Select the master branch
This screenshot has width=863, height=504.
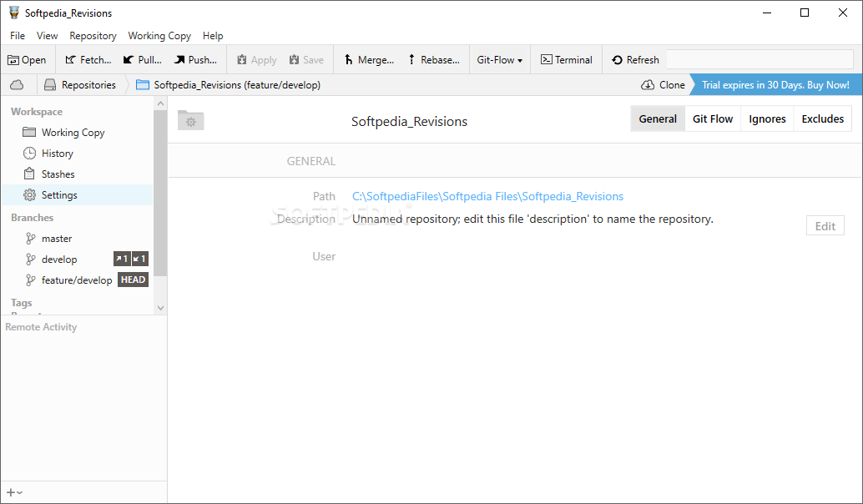(77, 239)
